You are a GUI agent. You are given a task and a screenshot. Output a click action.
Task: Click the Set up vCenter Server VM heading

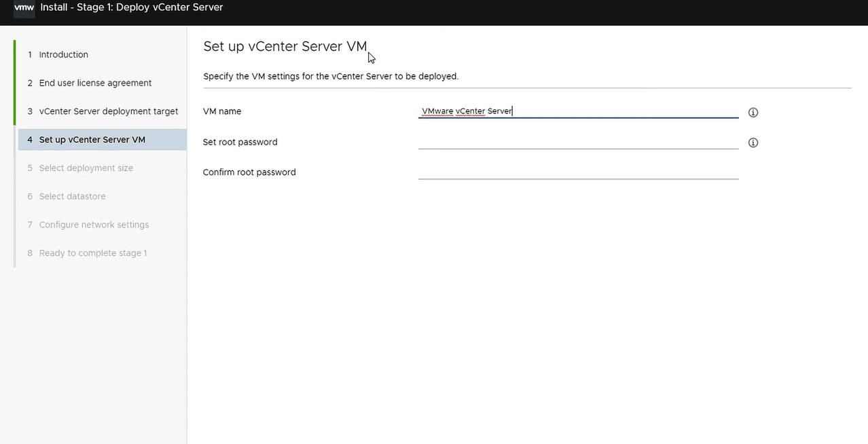pyautogui.click(x=285, y=46)
